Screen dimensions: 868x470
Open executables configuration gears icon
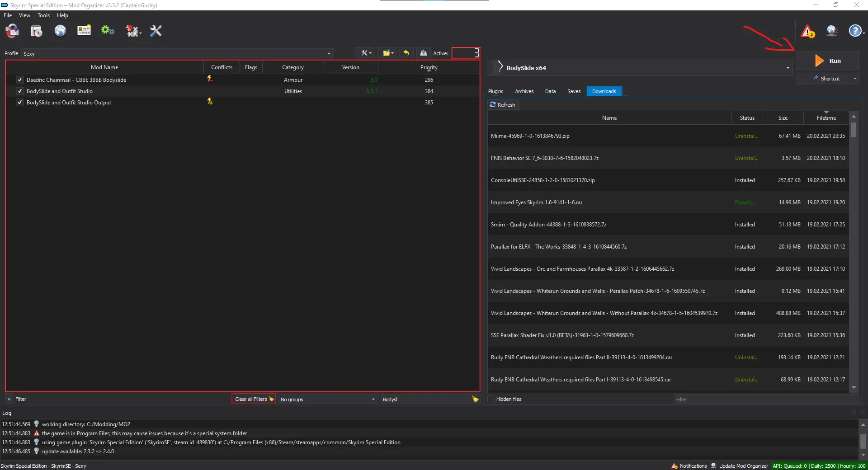coord(108,31)
